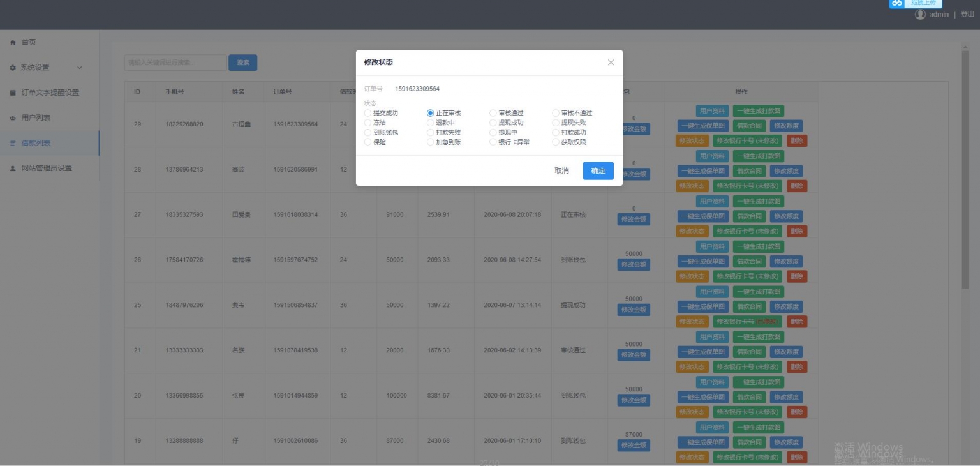
Task: Click the 确定 confirm button
Action: [598, 171]
